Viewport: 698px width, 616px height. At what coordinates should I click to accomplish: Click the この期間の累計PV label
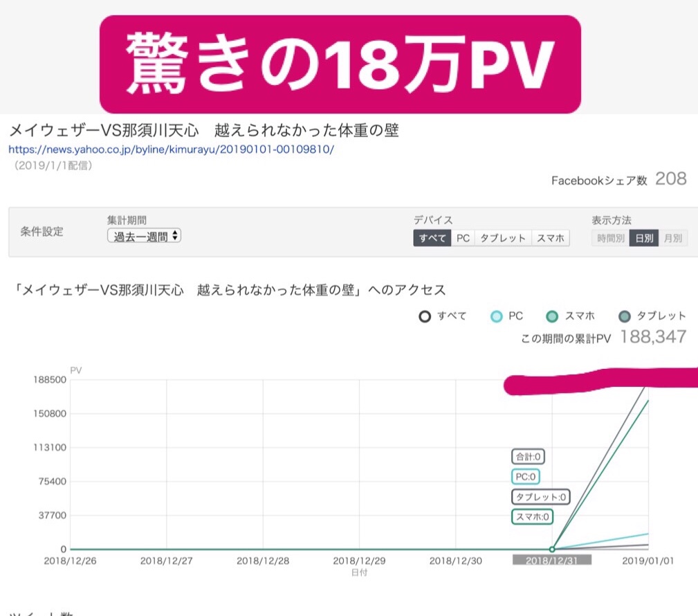(x=566, y=339)
